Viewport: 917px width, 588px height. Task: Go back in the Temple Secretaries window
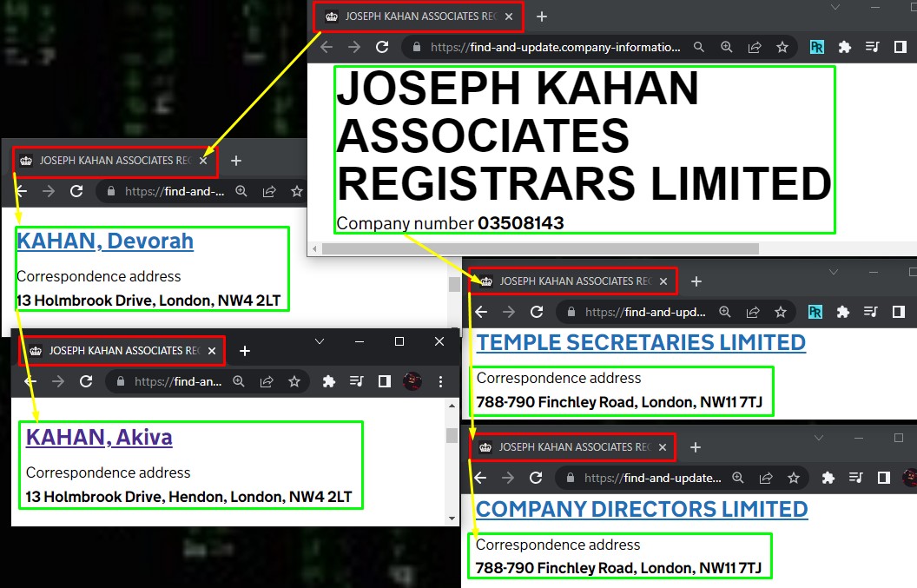481,312
